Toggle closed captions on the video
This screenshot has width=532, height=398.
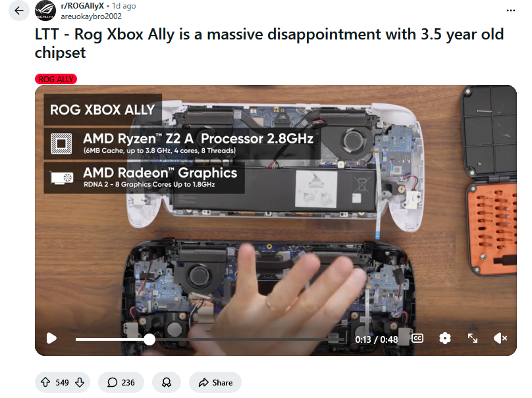[417, 338]
